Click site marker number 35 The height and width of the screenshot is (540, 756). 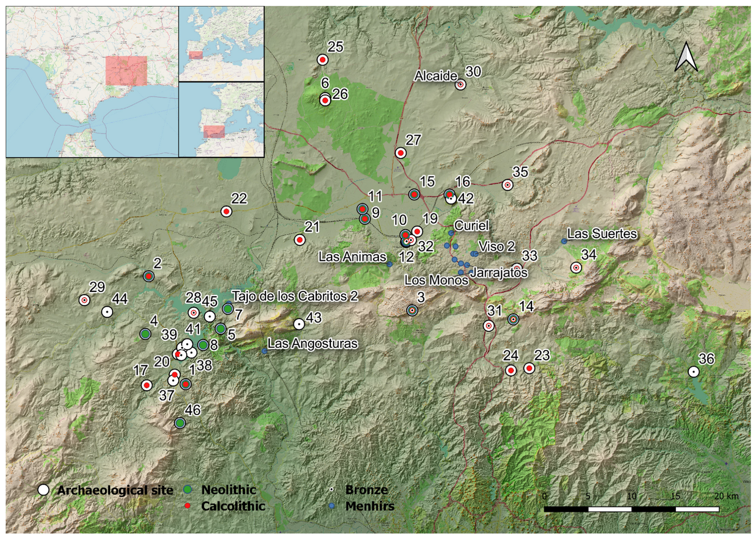pyautogui.click(x=507, y=185)
